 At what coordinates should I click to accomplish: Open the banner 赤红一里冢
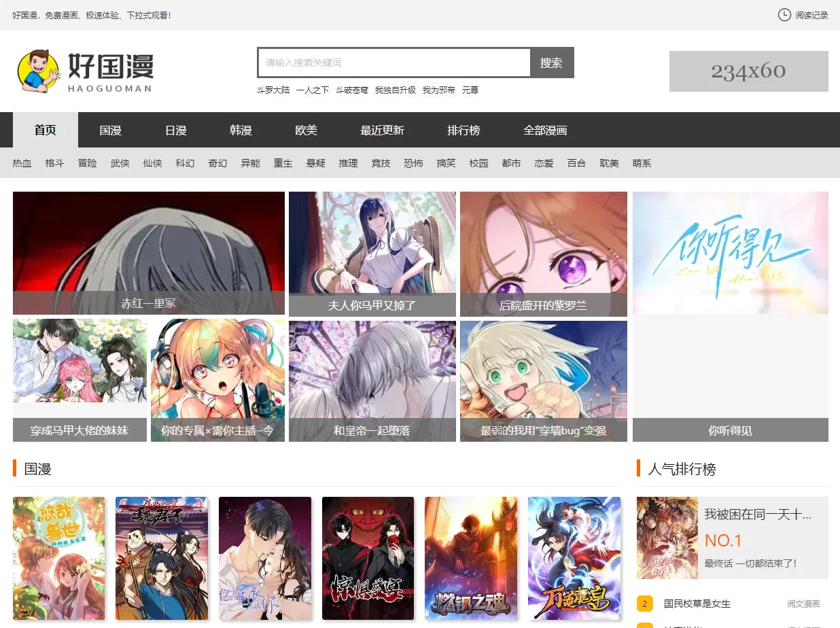pos(148,254)
